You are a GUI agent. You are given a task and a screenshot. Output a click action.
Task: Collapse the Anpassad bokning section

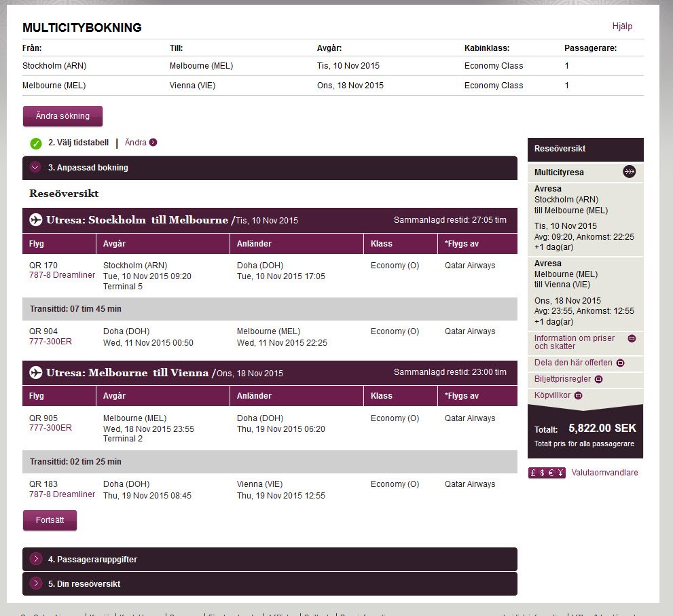(36, 168)
